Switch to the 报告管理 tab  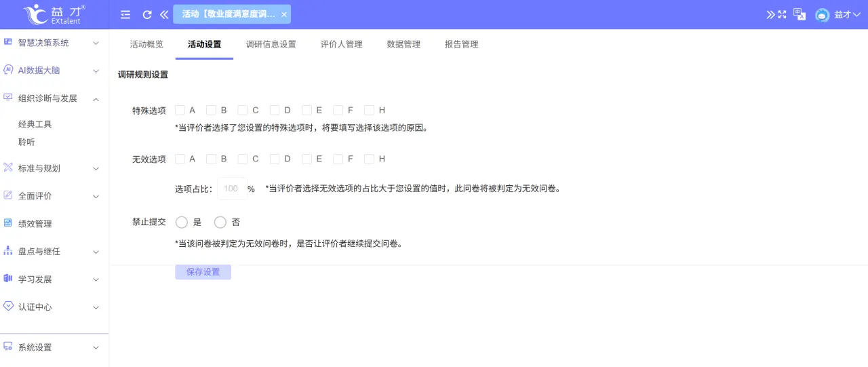pyautogui.click(x=462, y=44)
